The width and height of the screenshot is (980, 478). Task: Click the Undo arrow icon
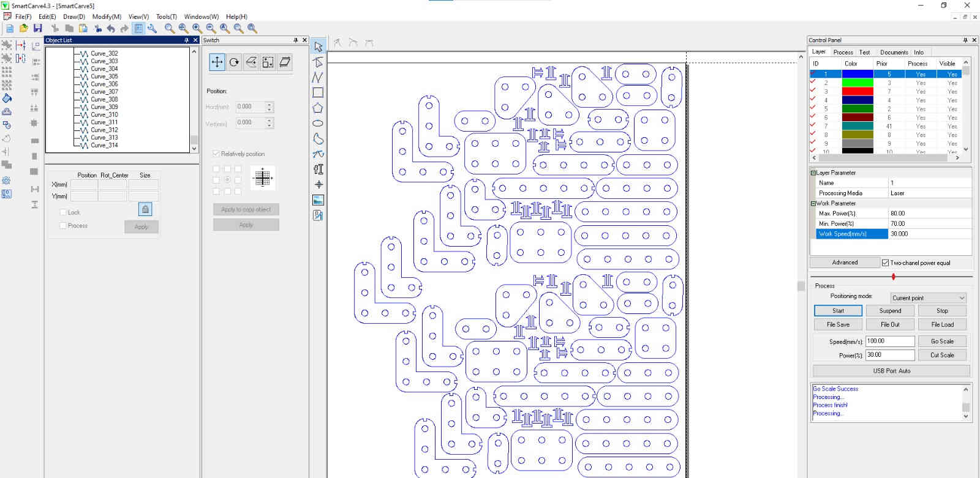pos(111,28)
